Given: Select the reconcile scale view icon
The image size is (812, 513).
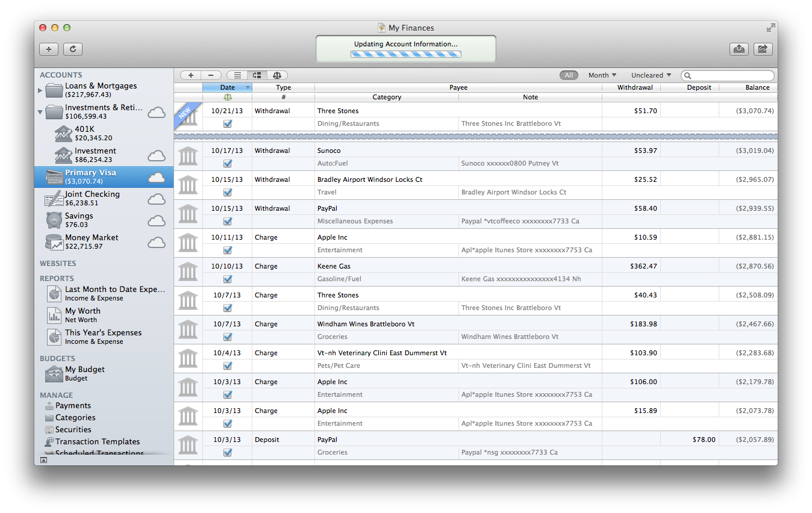Looking at the screenshot, I should click(277, 75).
